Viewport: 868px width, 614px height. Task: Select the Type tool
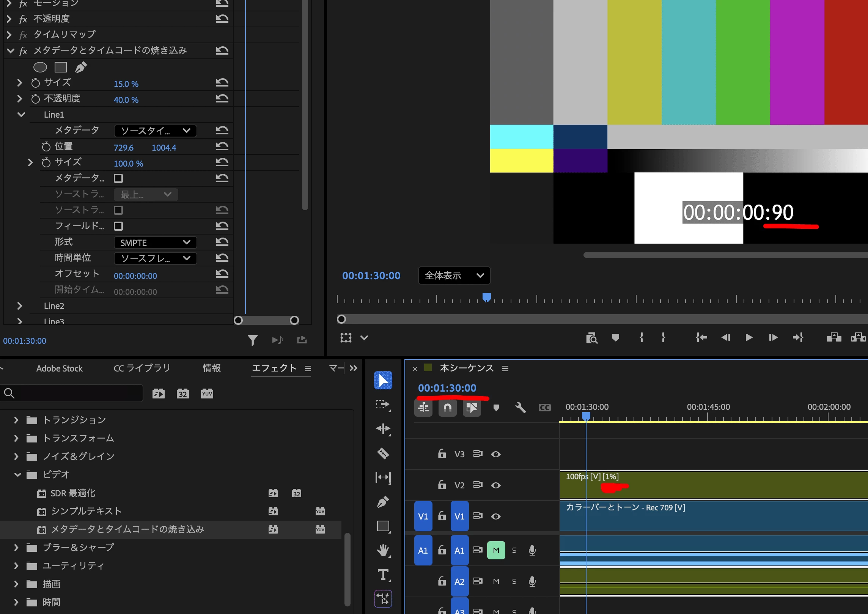click(x=383, y=575)
